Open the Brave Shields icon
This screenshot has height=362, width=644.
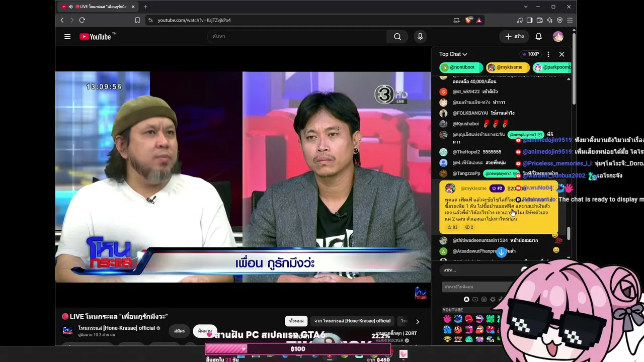(469, 20)
